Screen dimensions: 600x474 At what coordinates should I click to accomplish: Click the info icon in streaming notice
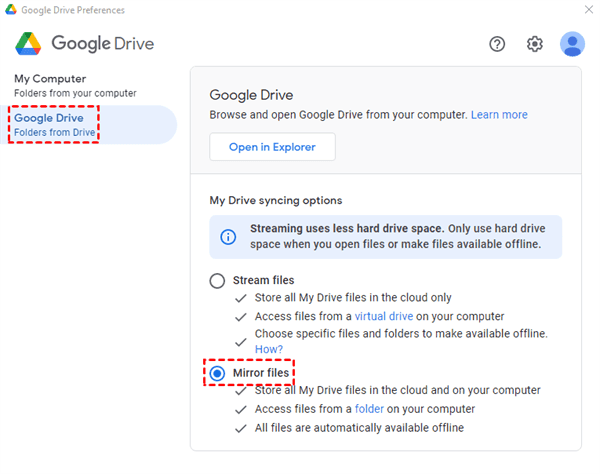(228, 237)
